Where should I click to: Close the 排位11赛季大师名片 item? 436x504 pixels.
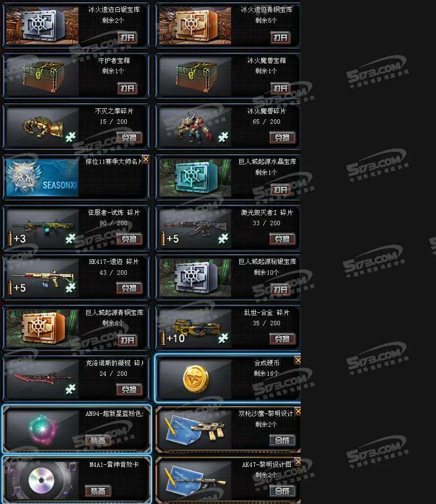click(x=146, y=159)
